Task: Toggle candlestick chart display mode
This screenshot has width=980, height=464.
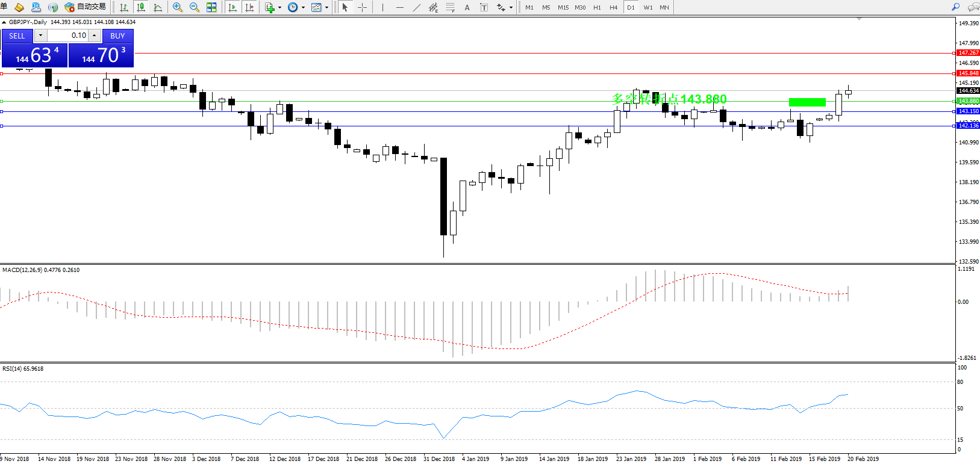Action: click(x=141, y=7)
